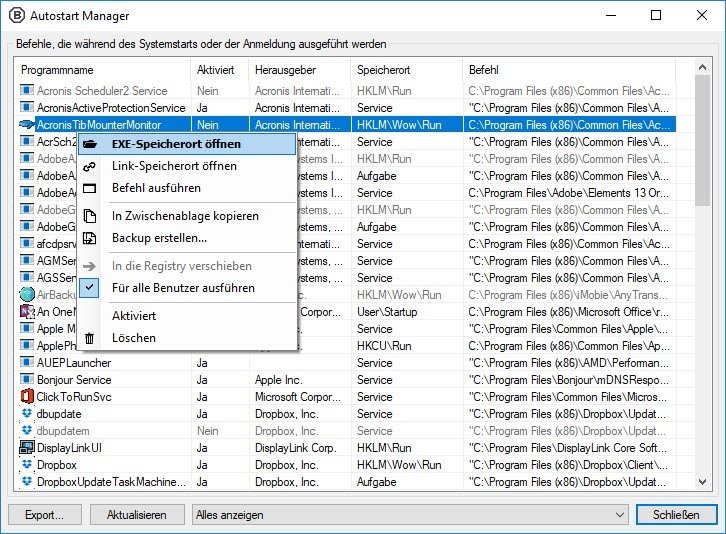Click Apple Inc. publisher cell
The width and height of the screenshot is (726, 534).
pos(279,380)
